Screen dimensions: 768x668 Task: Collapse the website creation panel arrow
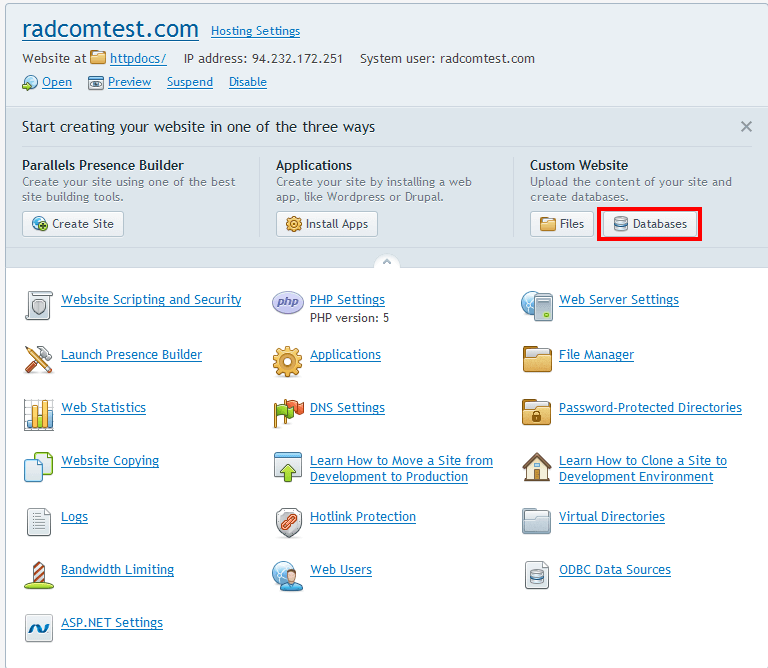(x=386, y=262)
